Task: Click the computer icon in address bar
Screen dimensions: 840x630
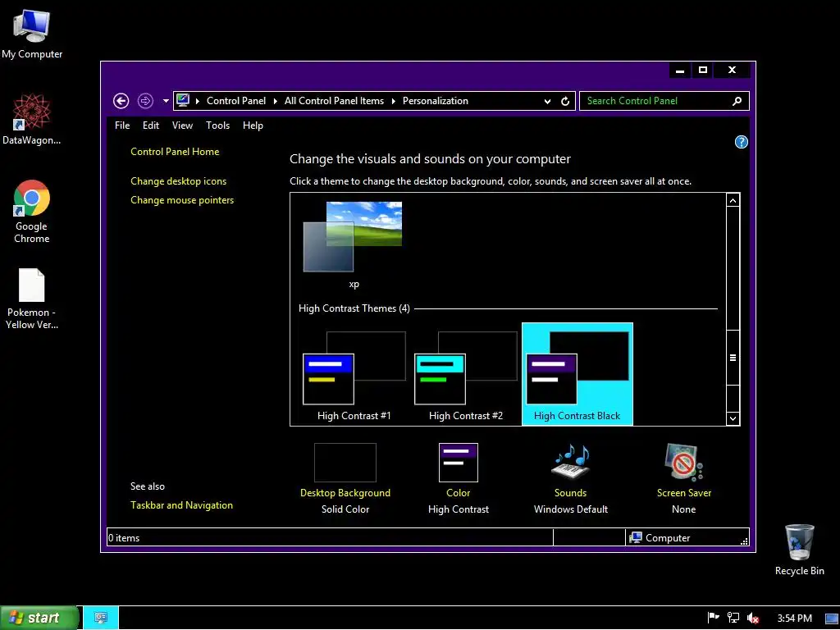Action: coord(183,100)
